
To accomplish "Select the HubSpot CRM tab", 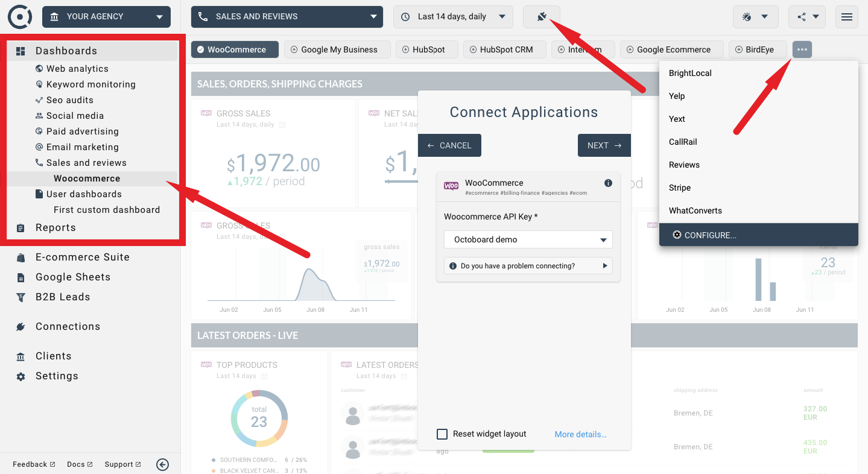I will (x=504, y=49).
